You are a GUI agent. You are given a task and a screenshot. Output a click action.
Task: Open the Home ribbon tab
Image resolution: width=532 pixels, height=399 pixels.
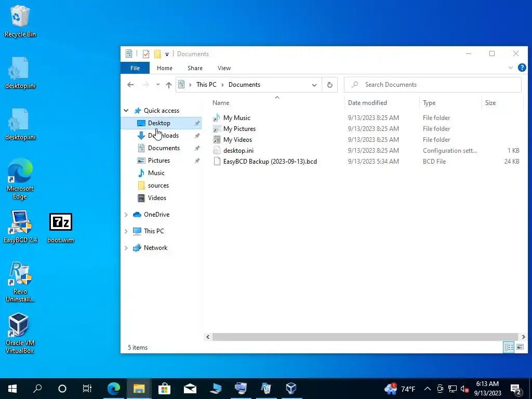click(165, 68)
